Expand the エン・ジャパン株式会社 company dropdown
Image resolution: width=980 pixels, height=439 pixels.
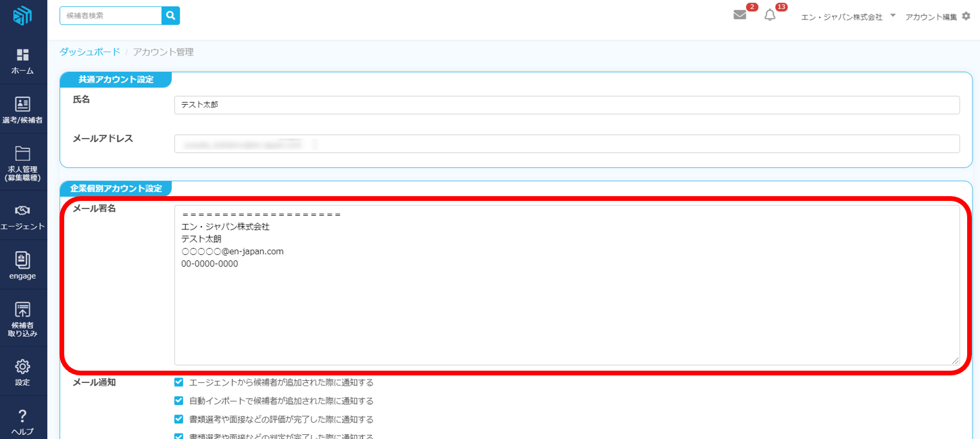892,16
